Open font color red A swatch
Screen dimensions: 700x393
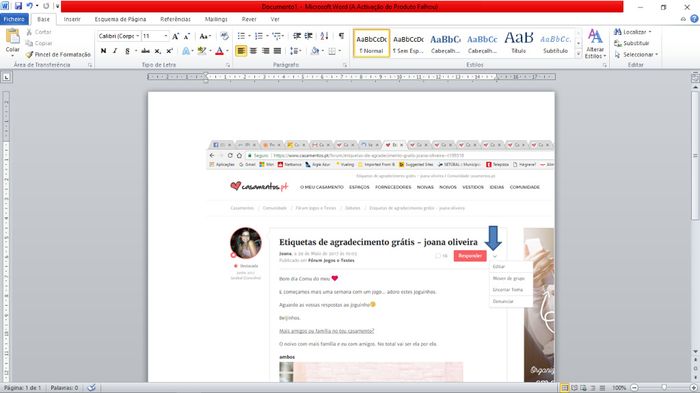point(219,51)
